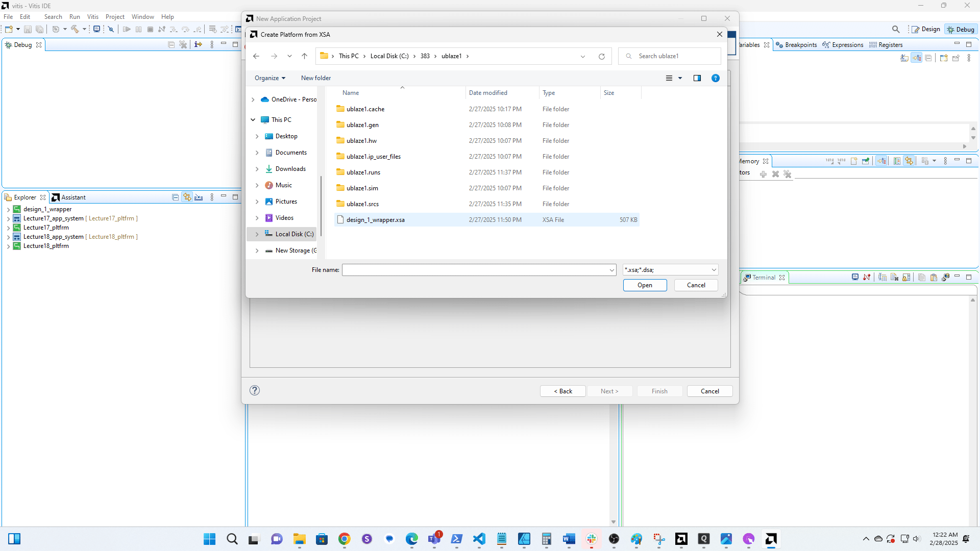Image resolution: width=980 pixels, height=551 pixels.
Task: Collapse All in the Explorer panel
Action: [175, 197]
